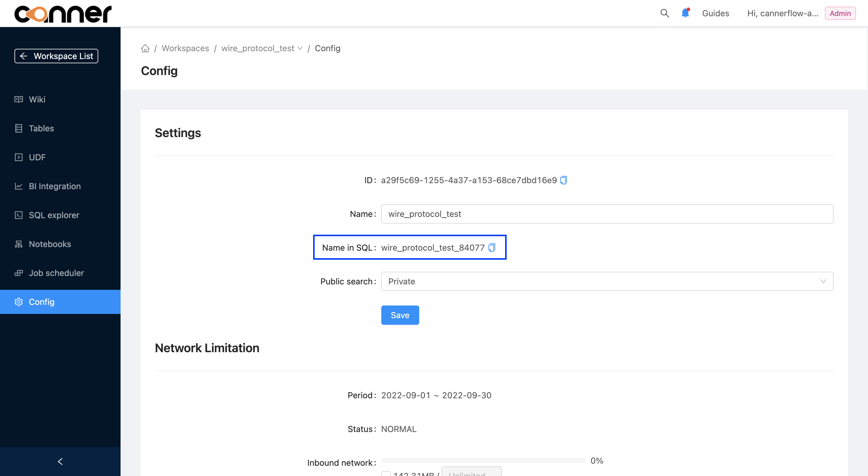Screen dimensions: 868x476
Task: Click the Tables sidebar icon
Action: [x=18, y=128]
